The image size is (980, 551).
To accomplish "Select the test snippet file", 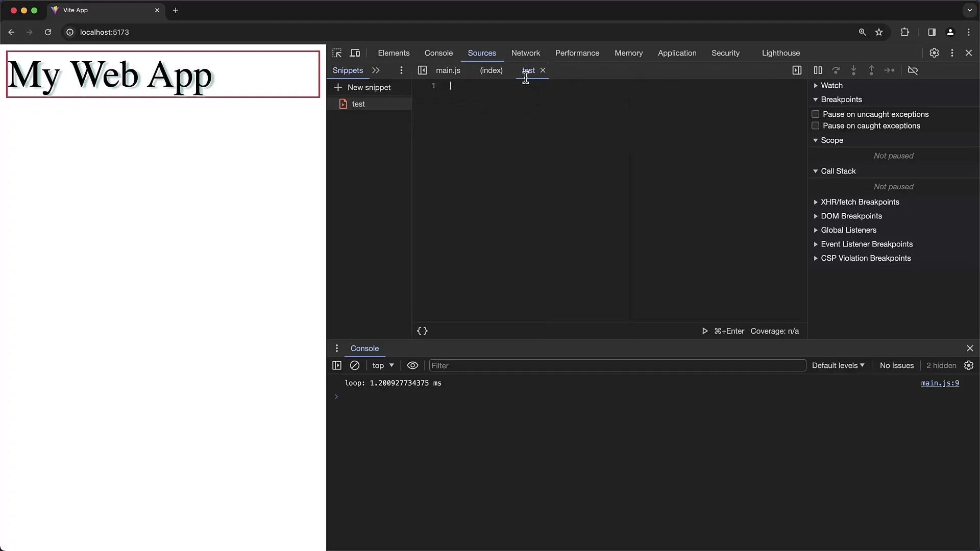I will click(358, 104).
